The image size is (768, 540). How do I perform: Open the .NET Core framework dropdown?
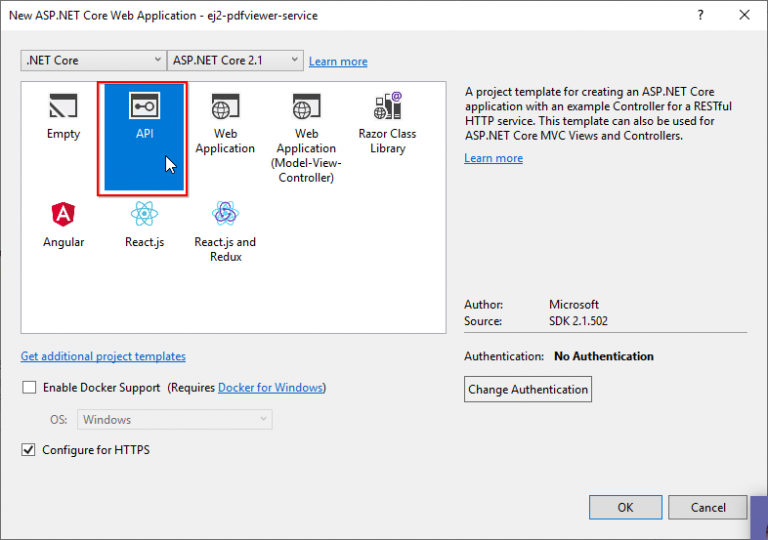click(x=94, y=60)
